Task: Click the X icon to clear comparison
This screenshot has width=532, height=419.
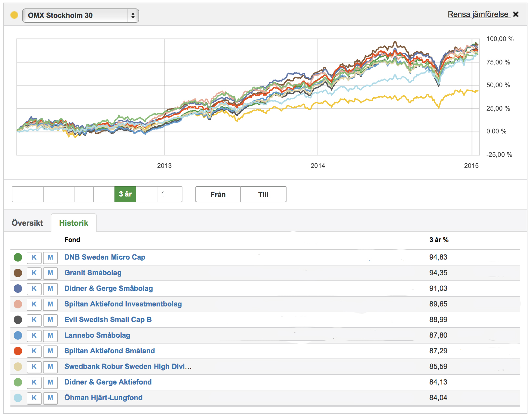Action: point(516,15)
